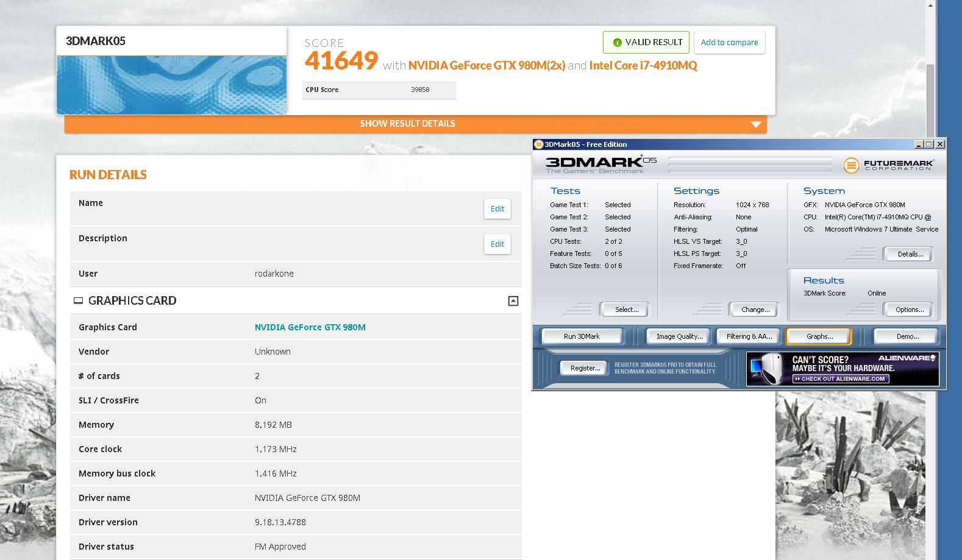Click the browser vertical scrollbar thumb
The image size is (962, 560).
930,101
